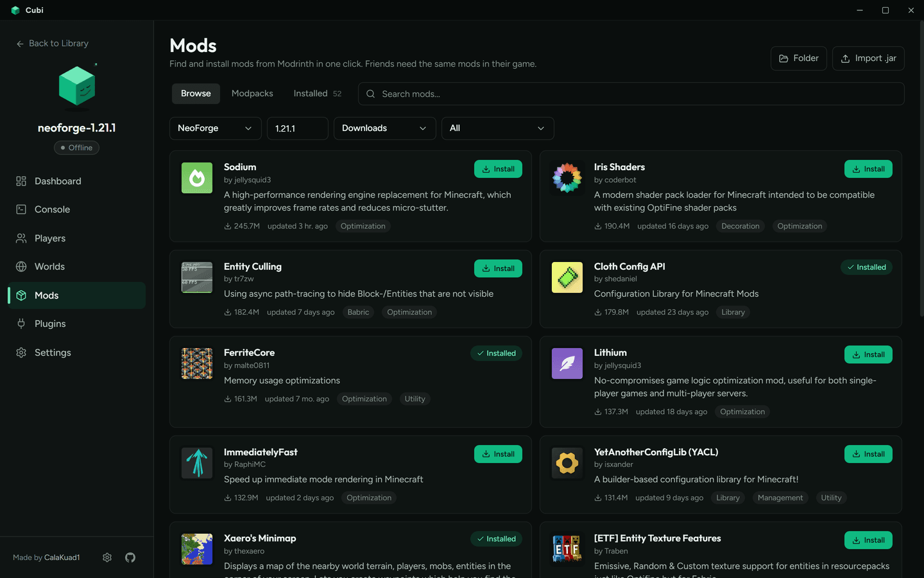Go to the Players section
This screenshot has width=924, height=578.
76,238
